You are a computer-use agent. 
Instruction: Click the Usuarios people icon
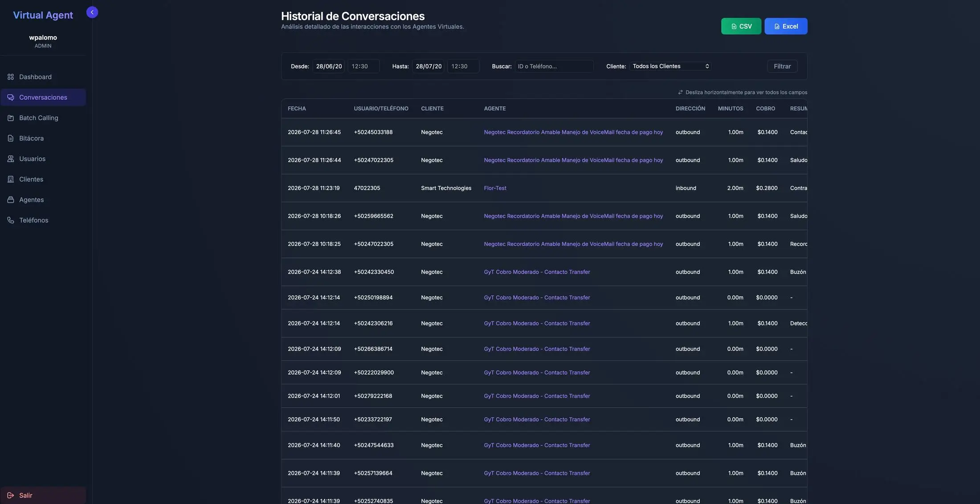(x=11, y=159)
